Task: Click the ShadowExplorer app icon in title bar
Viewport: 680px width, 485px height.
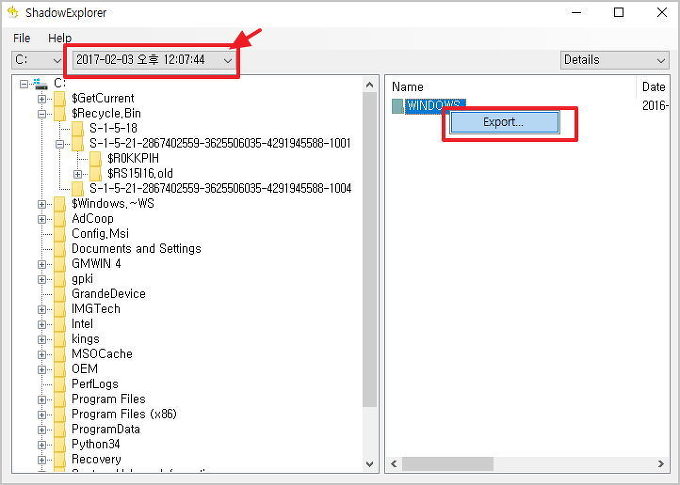Action: click(x=13, y=13)
